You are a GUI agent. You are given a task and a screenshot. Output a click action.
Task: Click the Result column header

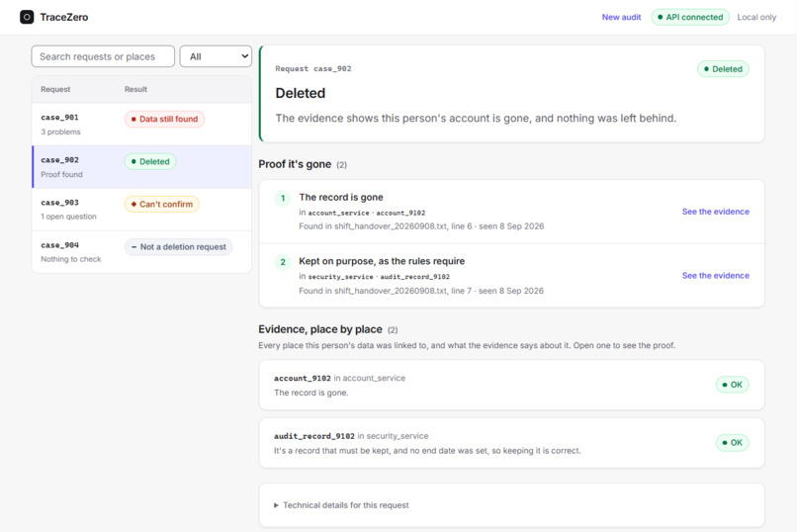[135, 89]
